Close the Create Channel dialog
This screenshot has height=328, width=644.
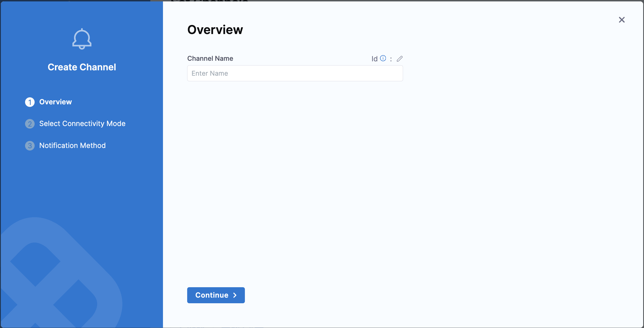click(621, 20)
